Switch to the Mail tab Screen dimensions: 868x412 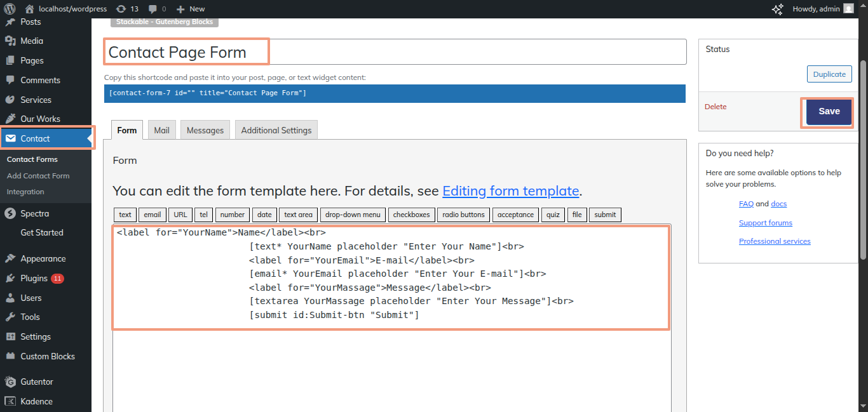coord(161,130)
